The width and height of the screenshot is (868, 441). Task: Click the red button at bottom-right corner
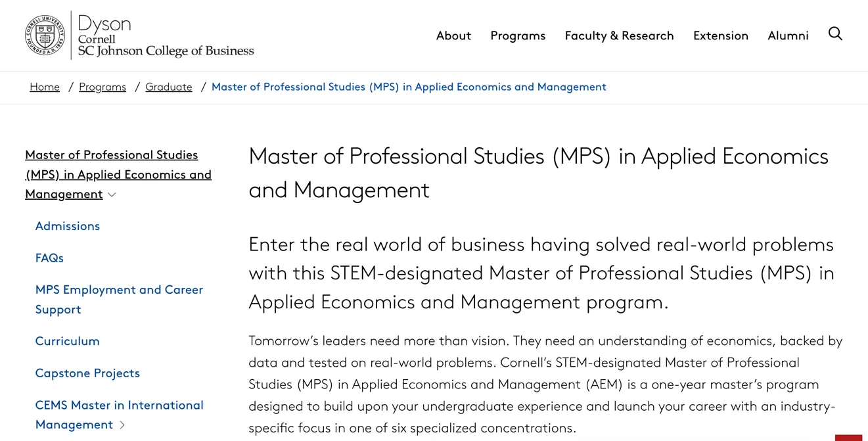(848, 437)
